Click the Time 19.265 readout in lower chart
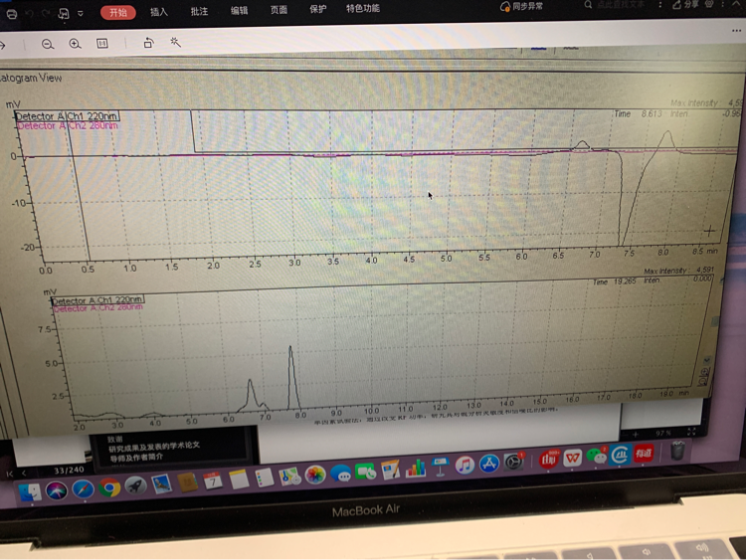The height and width of the screenshot is (560, 746). click(x=615, y=281)
